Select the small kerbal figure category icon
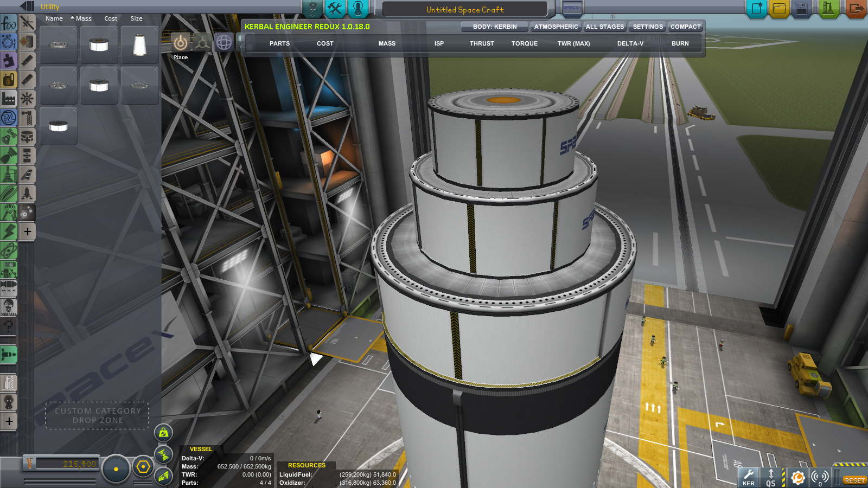This screenshot has width=868, height=488. (x=9, y=402)
